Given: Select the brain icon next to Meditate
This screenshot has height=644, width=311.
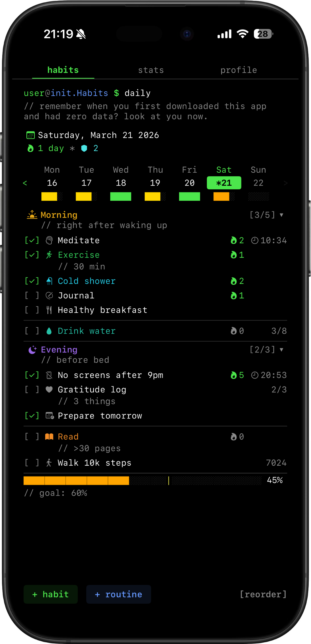Looking at the screenshot, I should pos(49,240).
